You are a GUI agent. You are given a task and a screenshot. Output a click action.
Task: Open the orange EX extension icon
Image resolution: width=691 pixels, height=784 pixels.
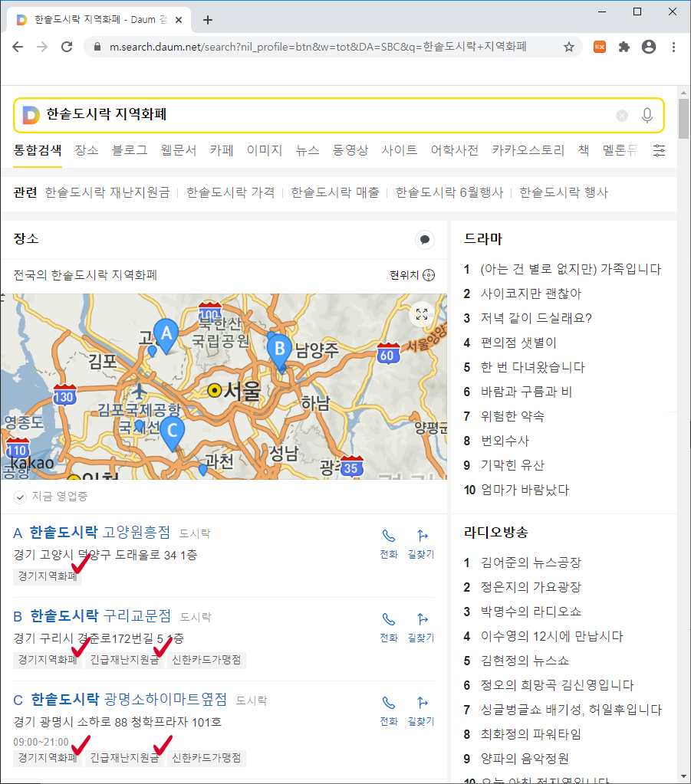click(x=600, y=47)
